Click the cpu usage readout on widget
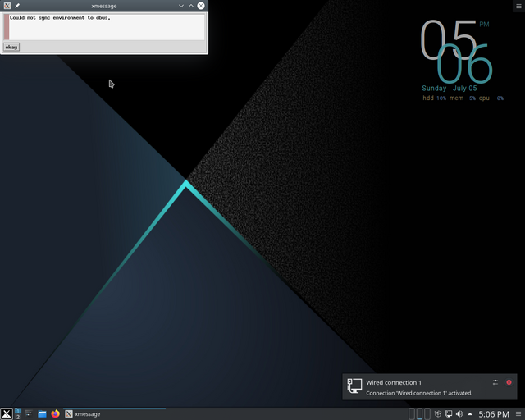The height and width of the screenshot is (420, 525). (x=491, y=98)
